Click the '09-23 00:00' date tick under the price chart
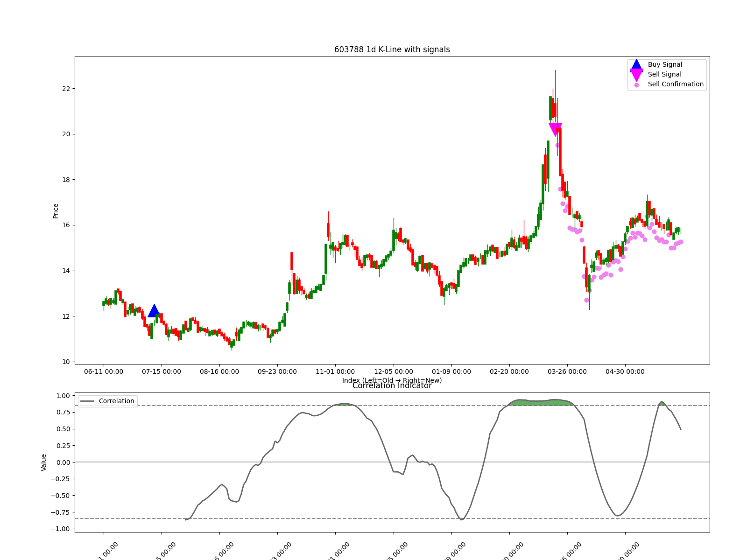The height and width of the screenshot is (560, 747). 277,372
